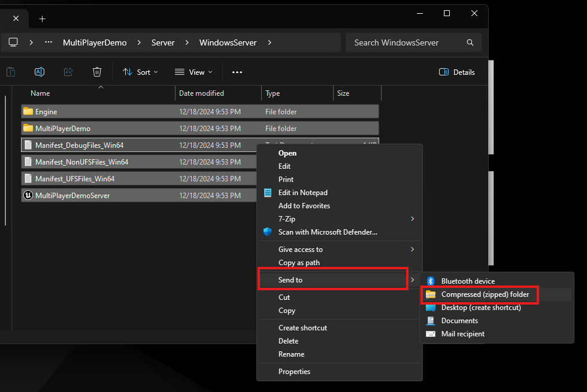This screenshot has height=392, width=587.
Task: Click the See more ellipsis button
Action: click(x=237, y=72)
